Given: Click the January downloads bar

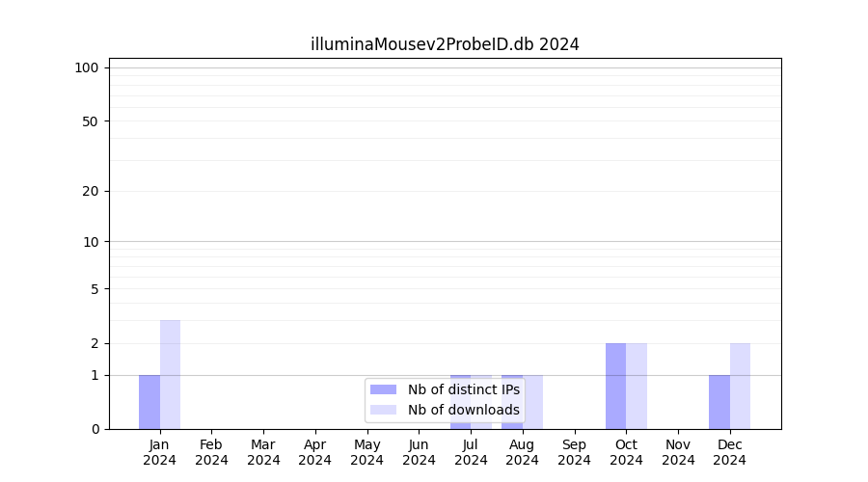Looking at the screenshot, I should coord(170,374).
